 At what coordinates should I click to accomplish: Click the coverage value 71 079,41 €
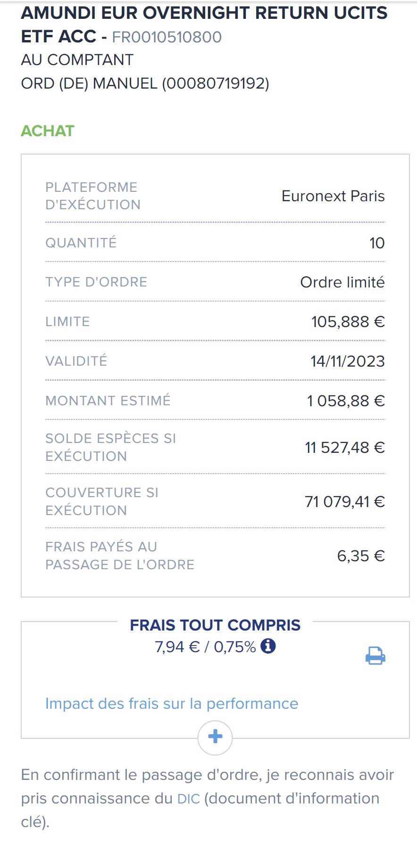(x=345, y=501)
